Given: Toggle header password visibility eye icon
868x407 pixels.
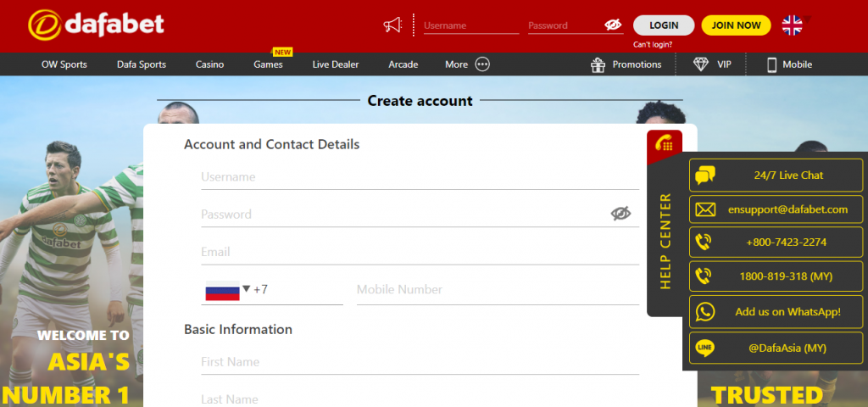Looking at the screenshot, I should (614, 25).
